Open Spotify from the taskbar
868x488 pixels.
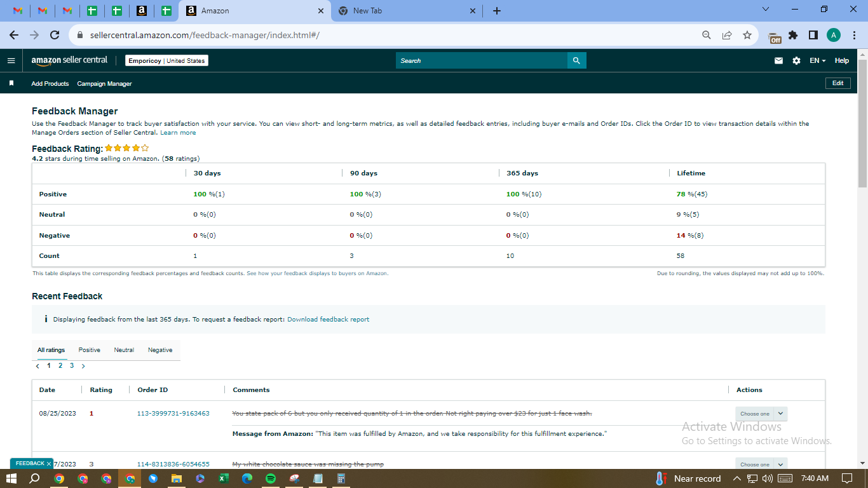tap(271, 478)
